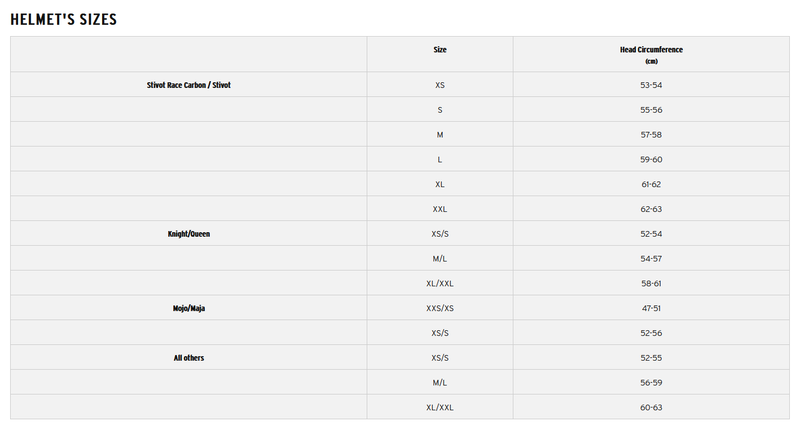
Task: Select the 60-63 circumference cell
Action: (x=651, y=407)
